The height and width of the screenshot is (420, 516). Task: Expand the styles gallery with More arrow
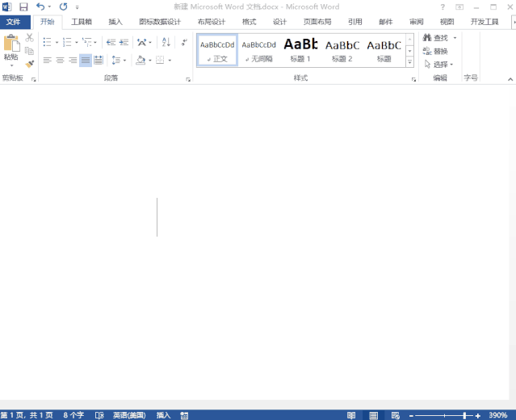coord(410,62)
